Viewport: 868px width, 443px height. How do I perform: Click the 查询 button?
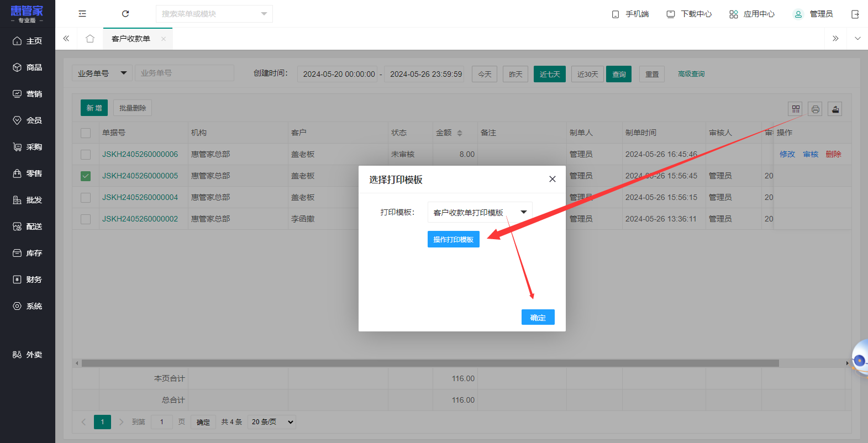click(x=619, y=74)
